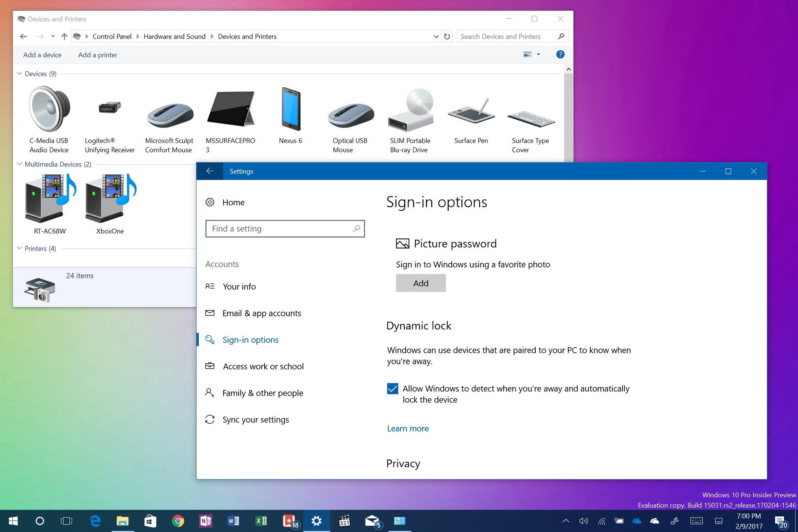Click Search Devices and Printers box

[x=512, y=36]
